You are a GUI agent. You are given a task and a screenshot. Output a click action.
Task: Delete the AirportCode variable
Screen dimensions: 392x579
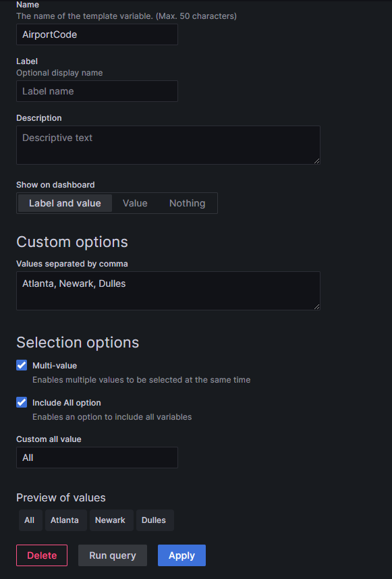point(41,555)
